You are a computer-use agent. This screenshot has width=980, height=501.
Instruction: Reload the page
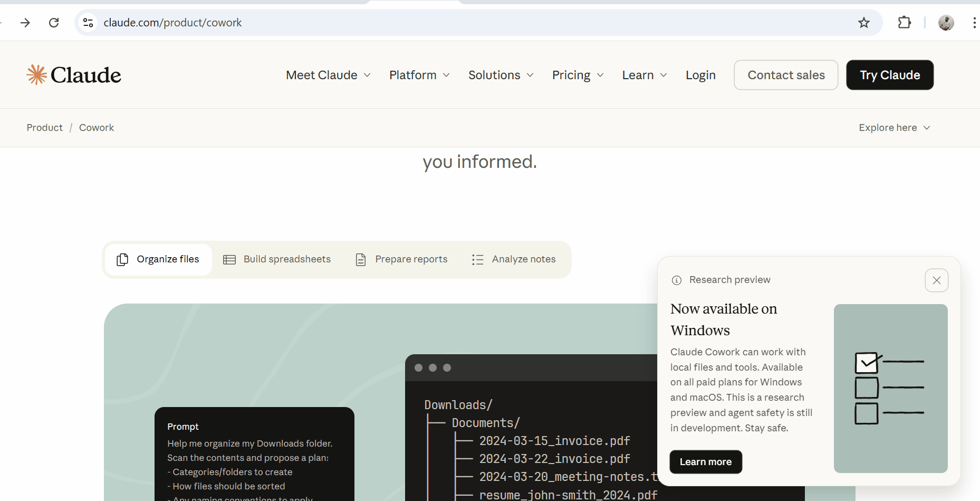pos(54,23)
